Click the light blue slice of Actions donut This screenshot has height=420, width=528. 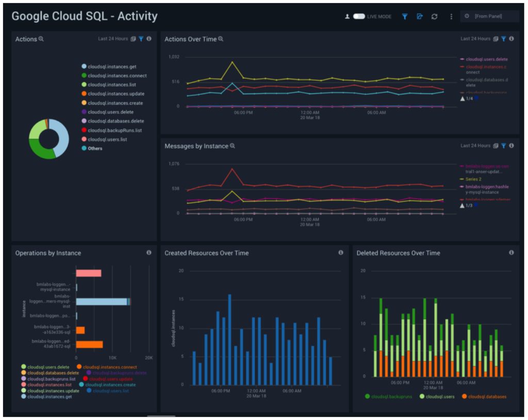click(63, 137)
